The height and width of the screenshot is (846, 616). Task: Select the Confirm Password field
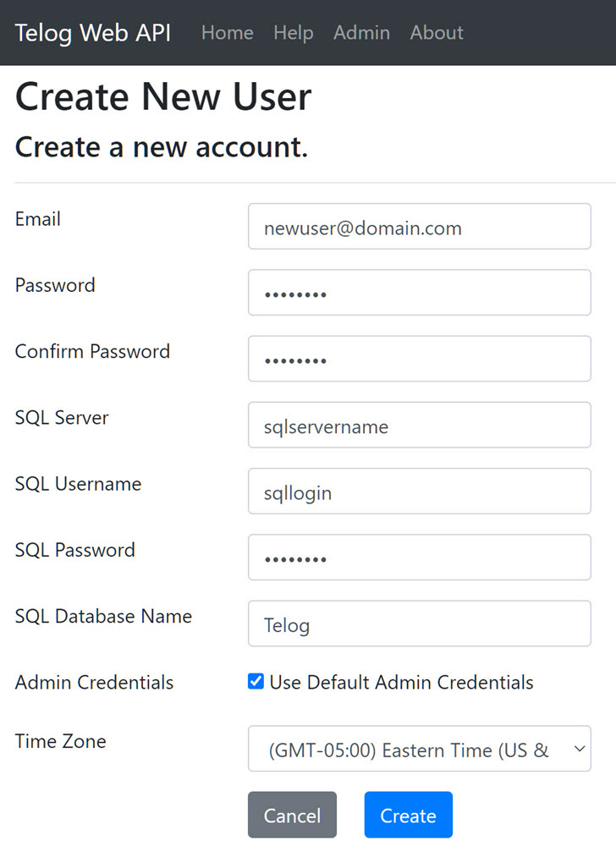tap(419, 359)
